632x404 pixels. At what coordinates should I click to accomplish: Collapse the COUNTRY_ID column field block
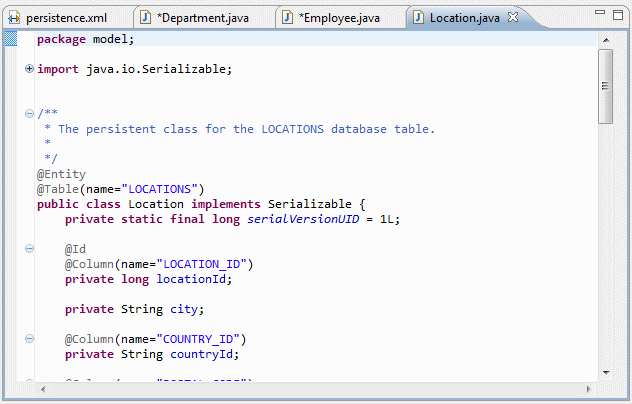coord(29,338)
